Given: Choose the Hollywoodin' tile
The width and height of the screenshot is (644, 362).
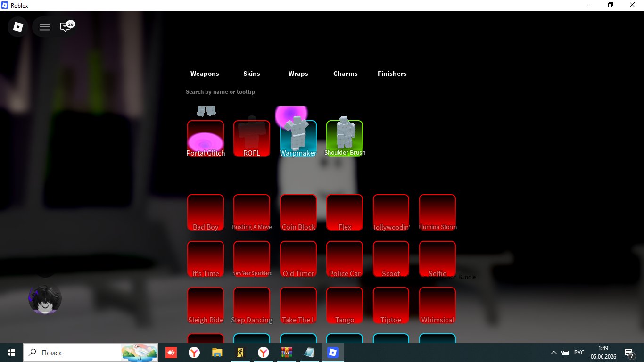Looking at the screenshot, I should (x=391, y=213).
